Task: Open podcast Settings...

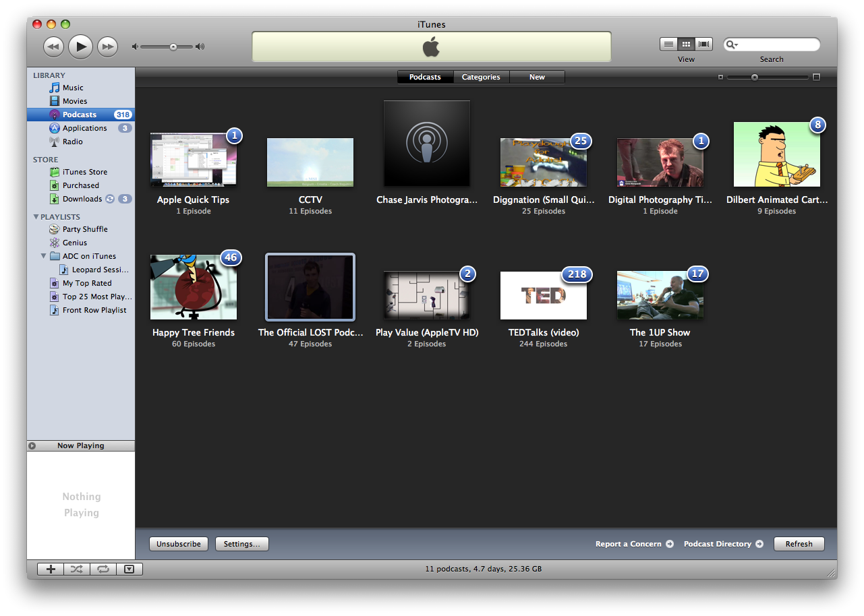Action: click(x=242, y=544)
